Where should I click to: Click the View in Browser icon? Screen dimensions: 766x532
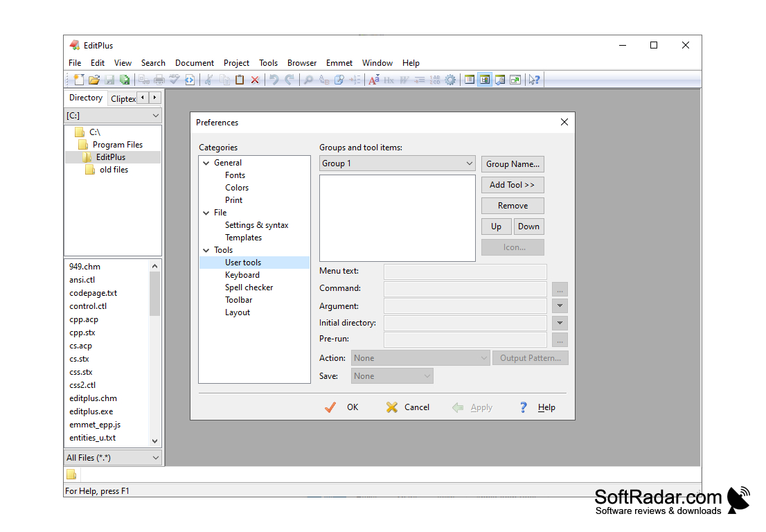[x=190, y=80]
